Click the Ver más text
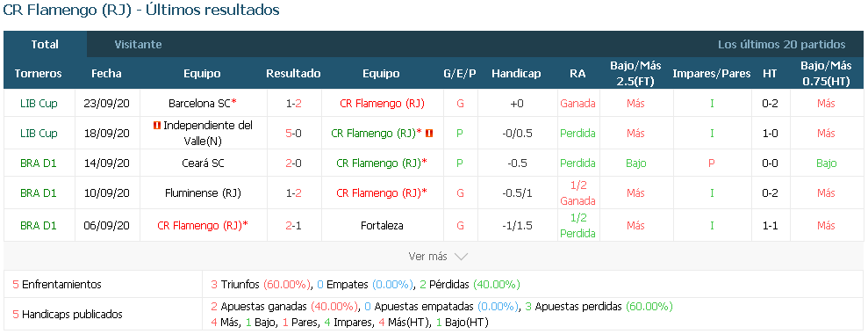Image resolution: width=868 pixels, height=334 pixels. (427, 257)
